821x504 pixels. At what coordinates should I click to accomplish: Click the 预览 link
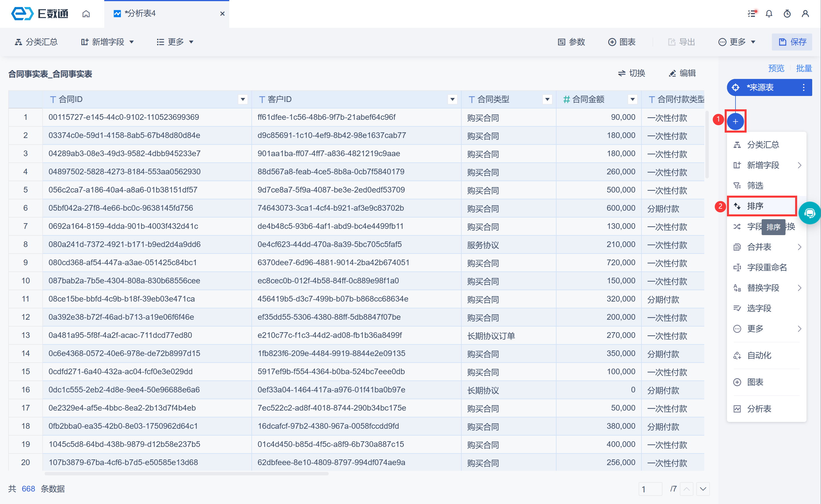(x=776, y=68)
